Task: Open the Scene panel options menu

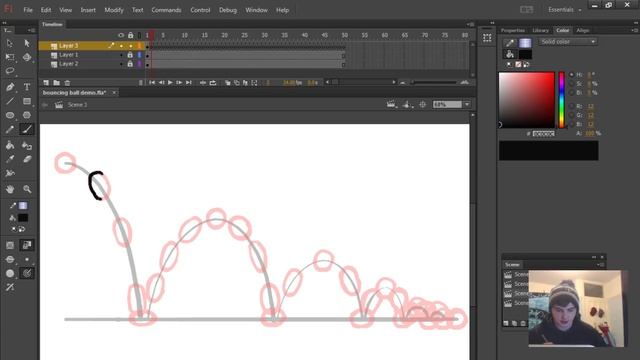Action: (x=600, y=264)
